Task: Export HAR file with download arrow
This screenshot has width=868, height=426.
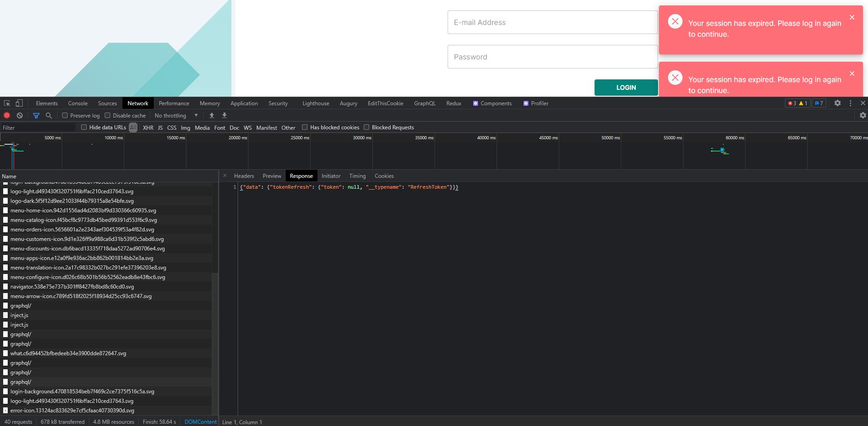Action: (224, 115)
